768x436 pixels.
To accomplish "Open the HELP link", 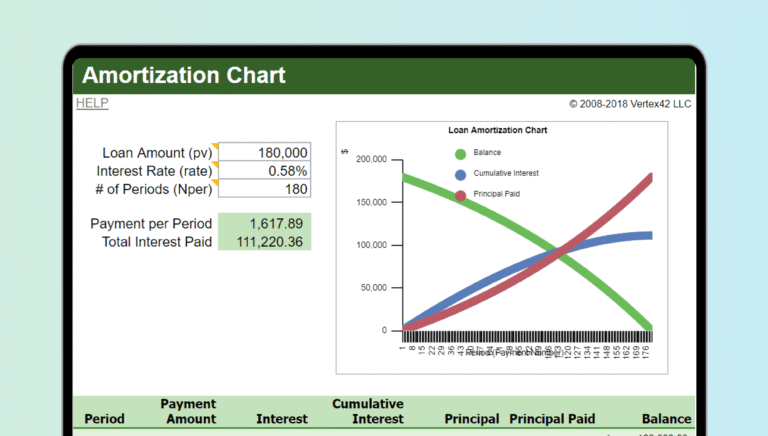I will [x=92, y=103].
